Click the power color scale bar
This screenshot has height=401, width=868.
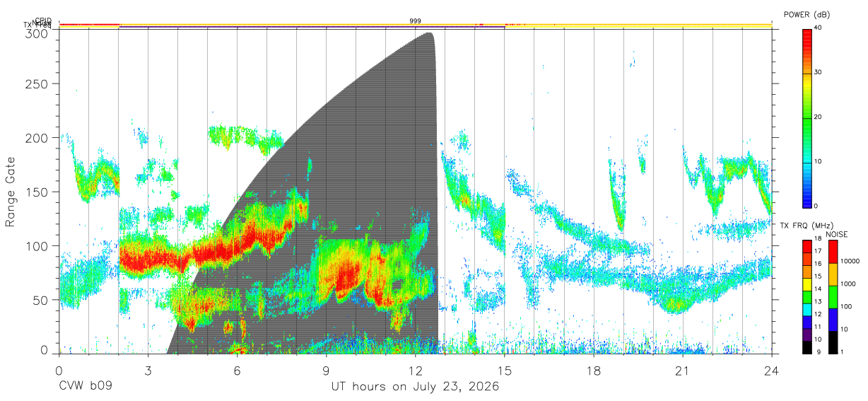tap(807, 117)
